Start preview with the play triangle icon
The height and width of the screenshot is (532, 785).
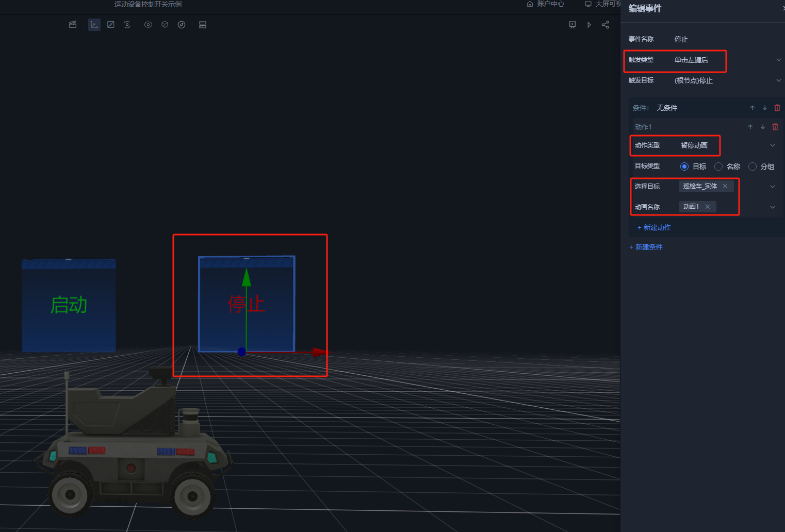pyautogui.click(x=589, y=25)
